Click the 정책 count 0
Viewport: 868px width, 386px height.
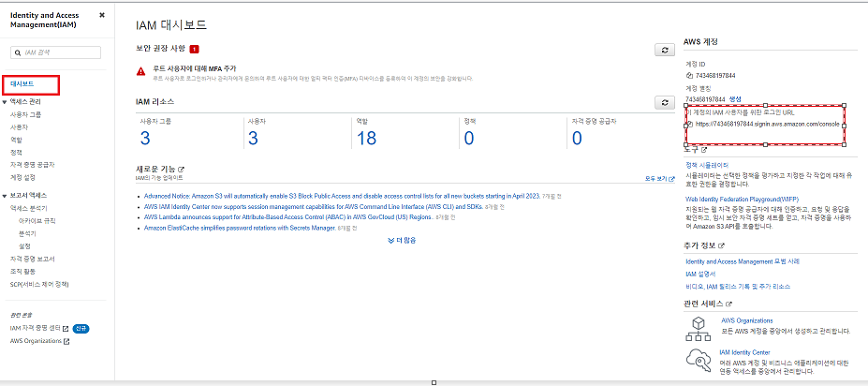[x=469, y=138]
